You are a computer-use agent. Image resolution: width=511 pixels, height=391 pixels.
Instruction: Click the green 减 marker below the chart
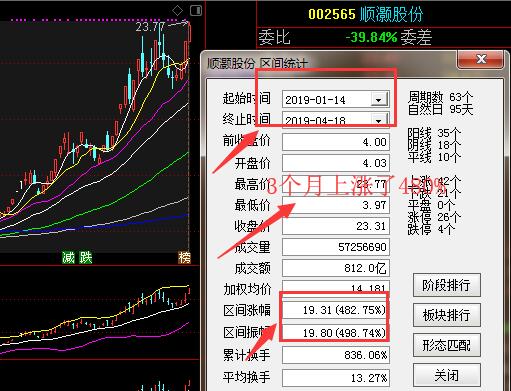[x=68, y=257]
